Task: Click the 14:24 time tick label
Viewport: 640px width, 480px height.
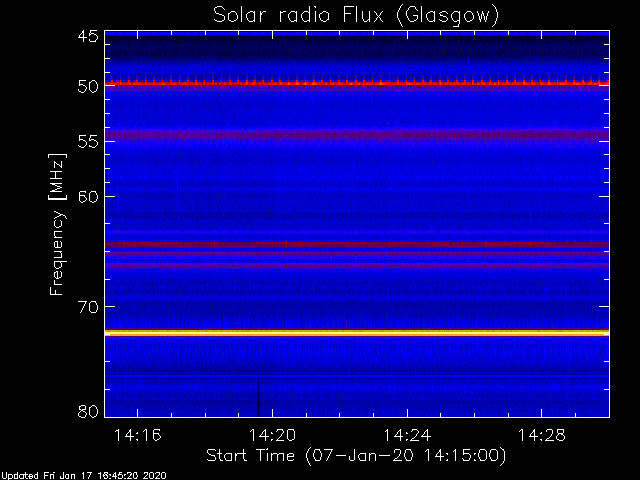Action: tap(407, 435)
